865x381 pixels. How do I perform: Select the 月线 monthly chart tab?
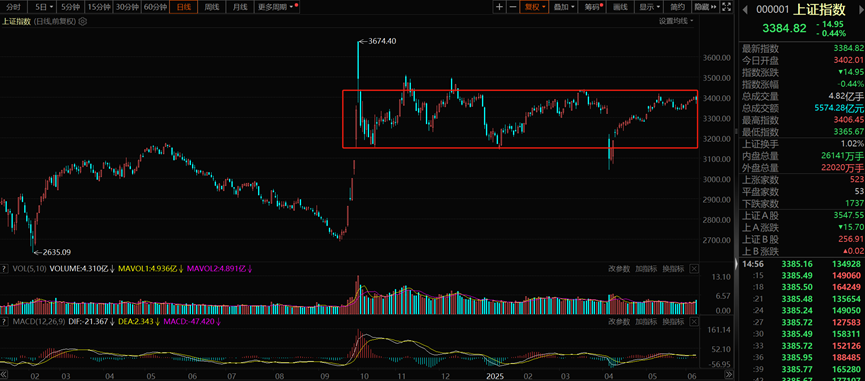click(x=240, y=7)
